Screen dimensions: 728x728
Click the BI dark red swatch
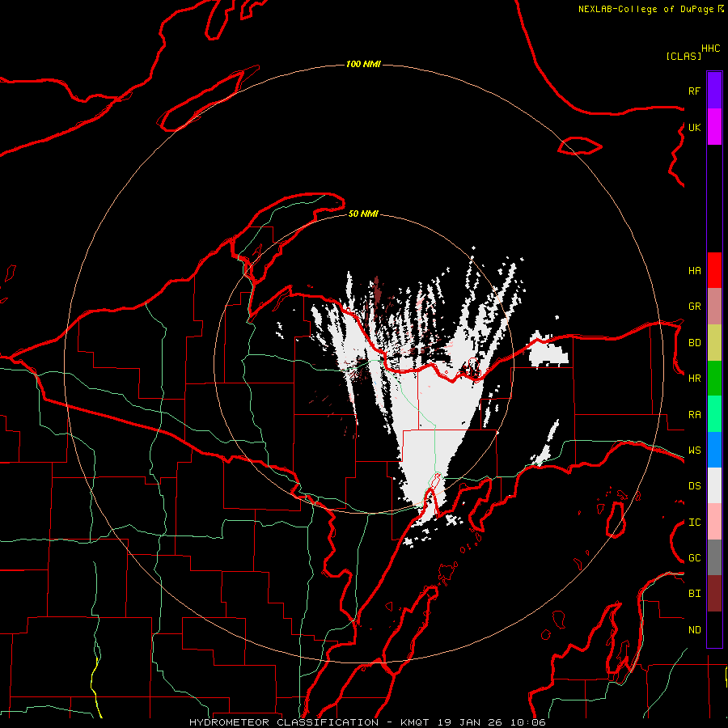(714, 594)
